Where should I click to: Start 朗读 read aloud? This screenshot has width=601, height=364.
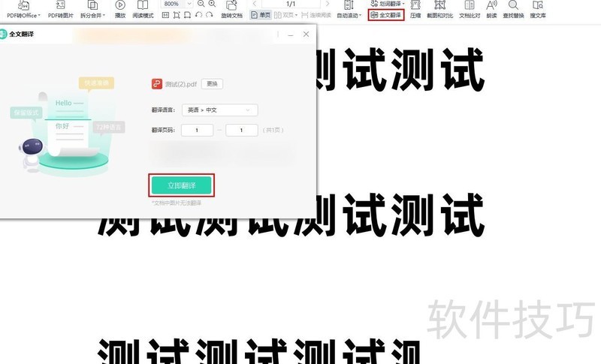point(491,10)
